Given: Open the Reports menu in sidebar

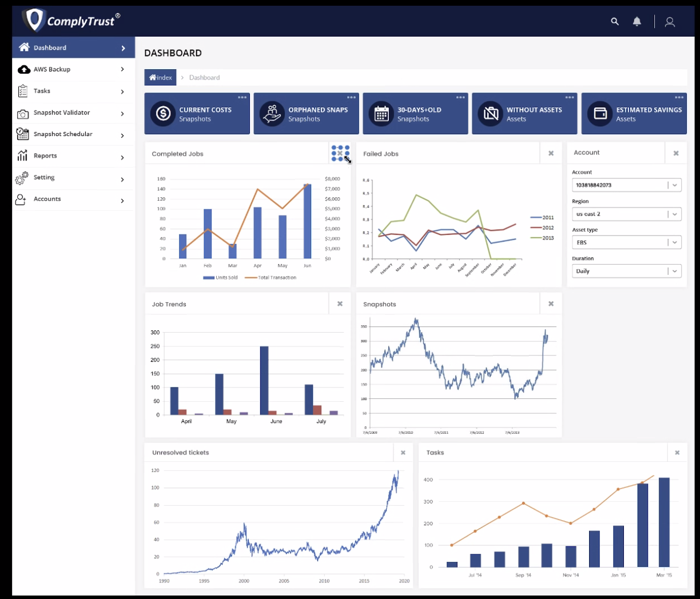Looking at the screenshot, I should point(45,155).
